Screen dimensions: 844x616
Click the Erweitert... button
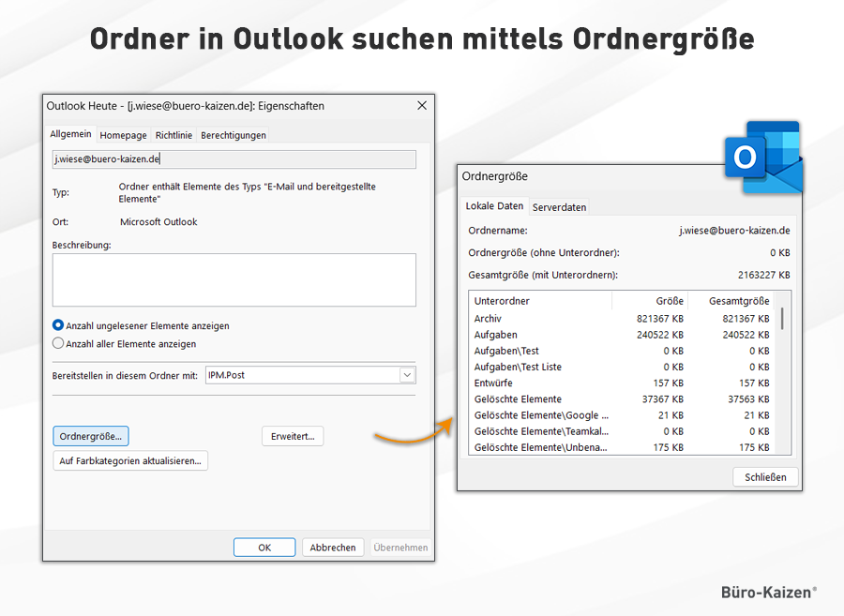point(293,436)
